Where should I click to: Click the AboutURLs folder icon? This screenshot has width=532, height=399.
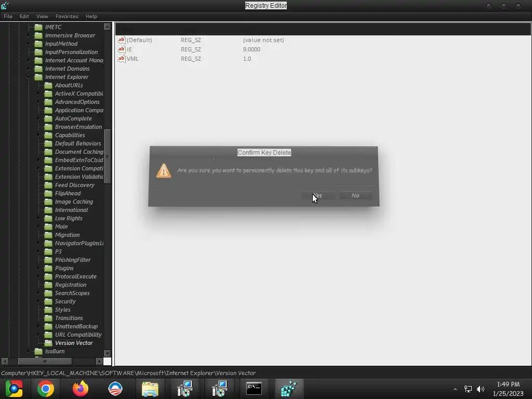48,85
